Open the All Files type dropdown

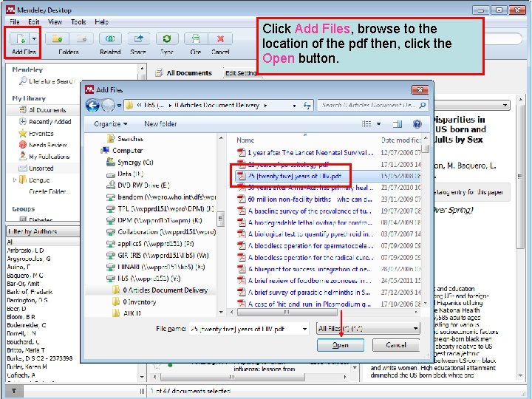[368, 328]
